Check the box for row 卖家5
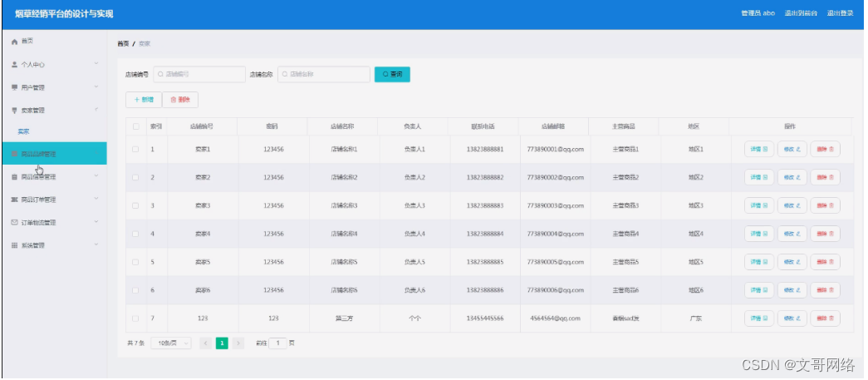 [x=135, y=262]
